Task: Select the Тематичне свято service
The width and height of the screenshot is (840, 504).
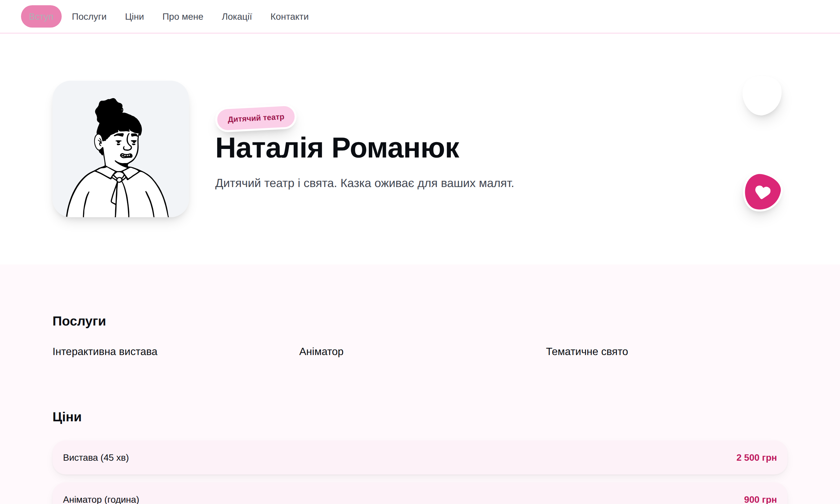Action: [587, 351]
